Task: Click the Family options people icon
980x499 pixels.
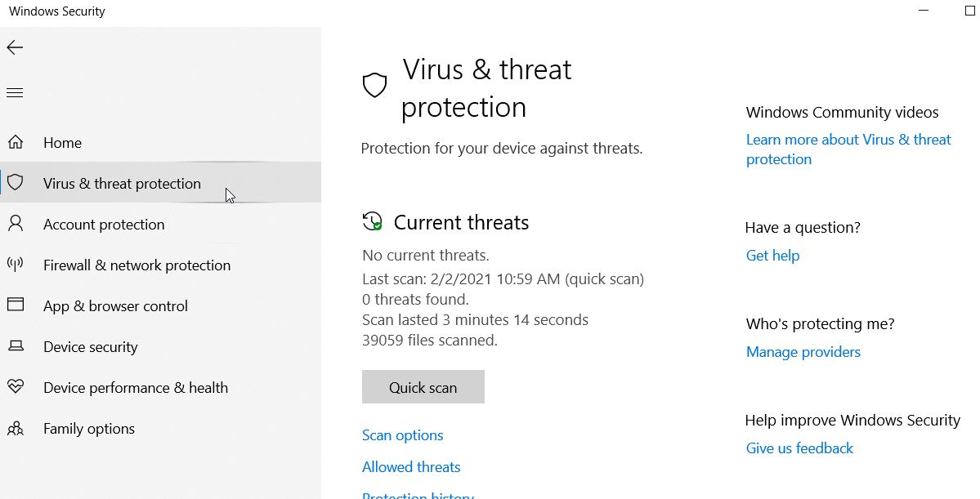Action: click(16, 428)
